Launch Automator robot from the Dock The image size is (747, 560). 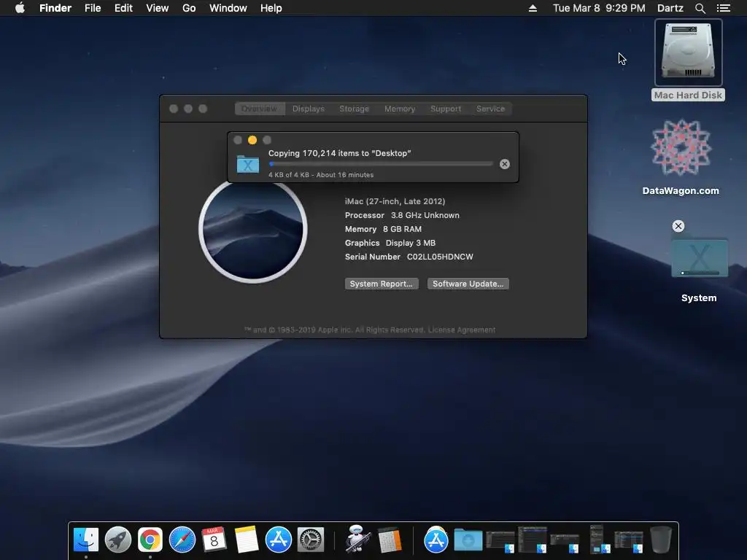pyautogui.click(x=357, y=539)
